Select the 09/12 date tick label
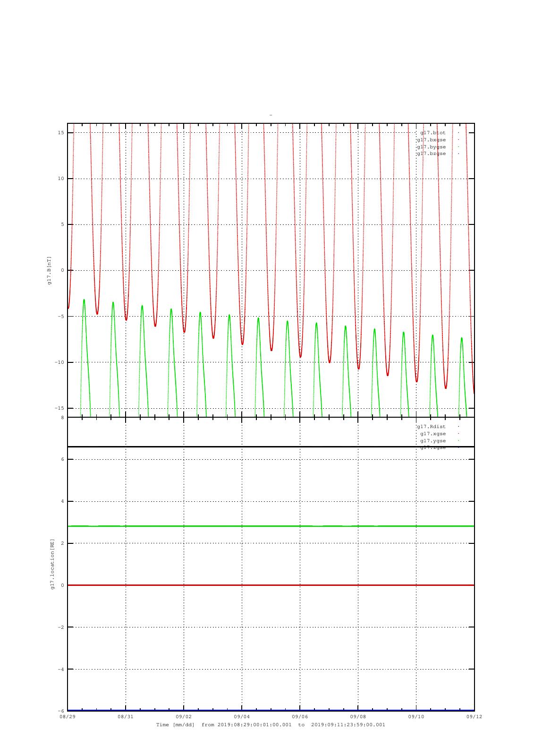This screenshot has width=534, height=756. click(x=474, y=716)
